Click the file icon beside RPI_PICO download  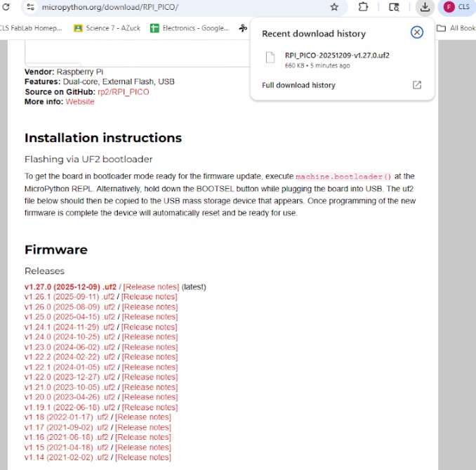[270, 57]
